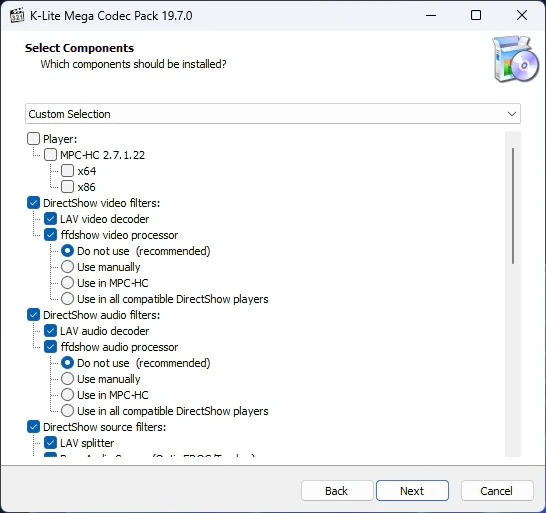Click the components list scrollbar thumb
The height and width of the screenshot is (513, 546).
(x=513, y=206)
